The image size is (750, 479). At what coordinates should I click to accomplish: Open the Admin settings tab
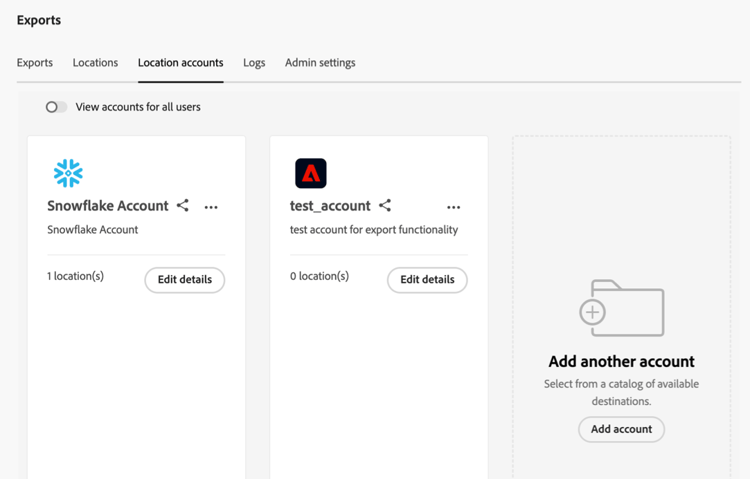[320, 63]
